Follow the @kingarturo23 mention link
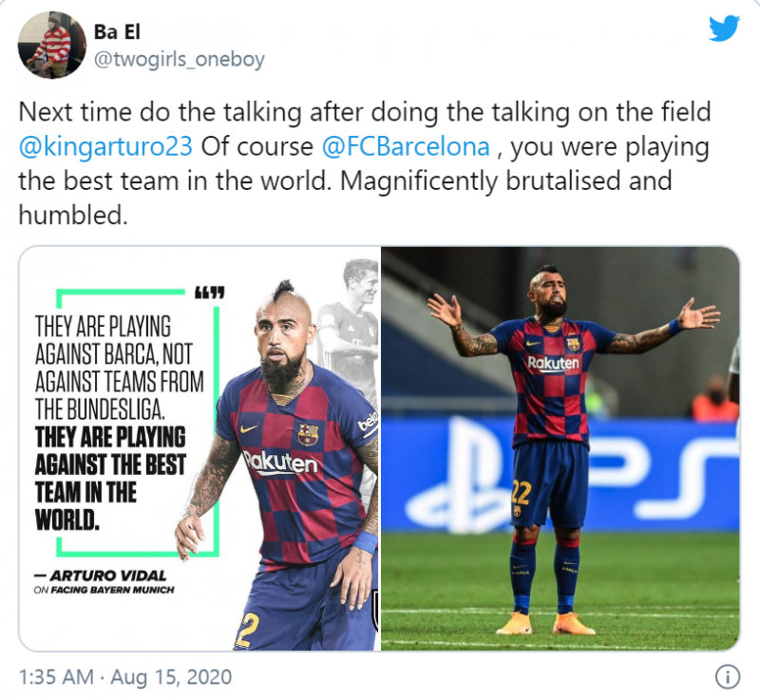This screenshot has width=760, height=700. point(105,146)
